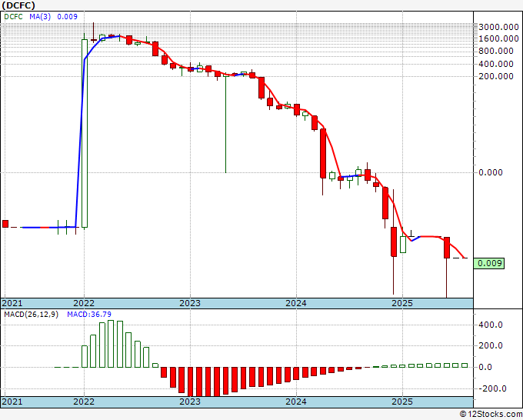The image size is (523, 420).
Task: Click the 400.000 price axis label
Action: click(x=496, y=64)
